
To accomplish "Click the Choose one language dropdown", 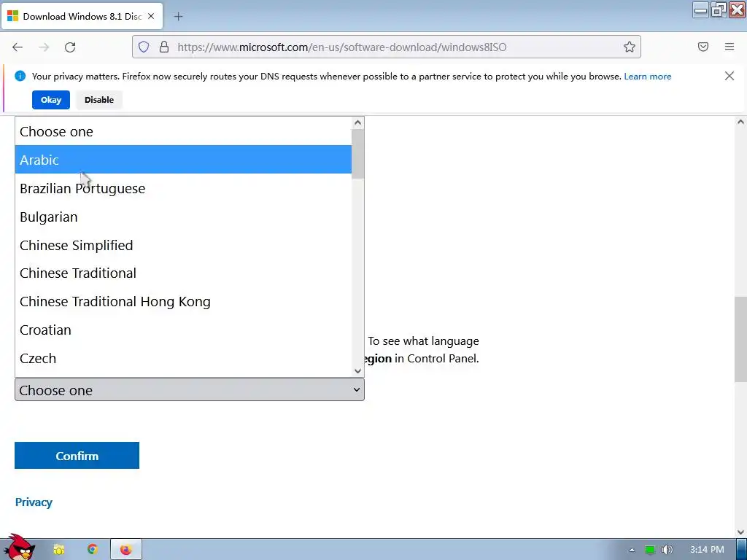I will (x=190, y=389).
